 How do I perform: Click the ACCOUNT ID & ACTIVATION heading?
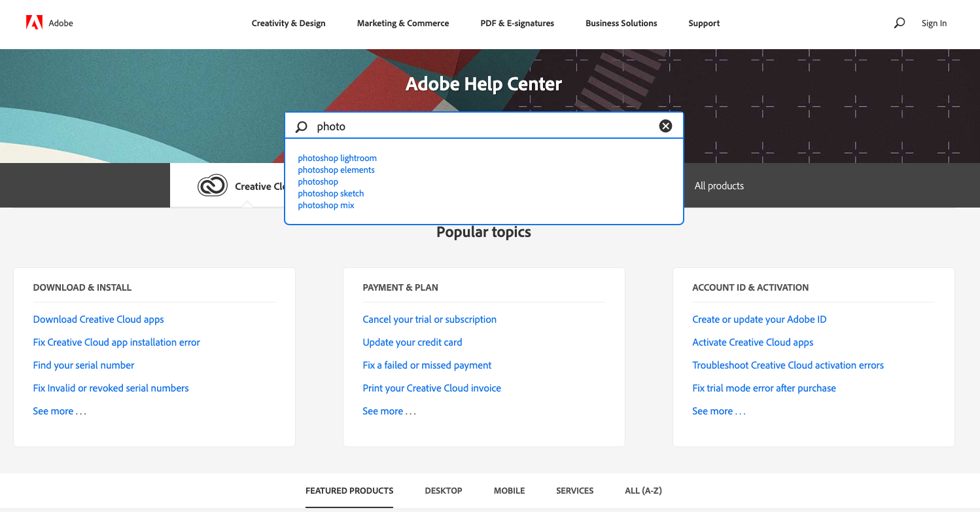[750, 287]
